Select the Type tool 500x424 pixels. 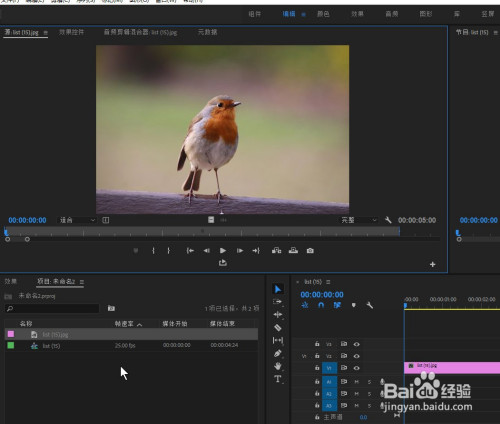point(278,379)
